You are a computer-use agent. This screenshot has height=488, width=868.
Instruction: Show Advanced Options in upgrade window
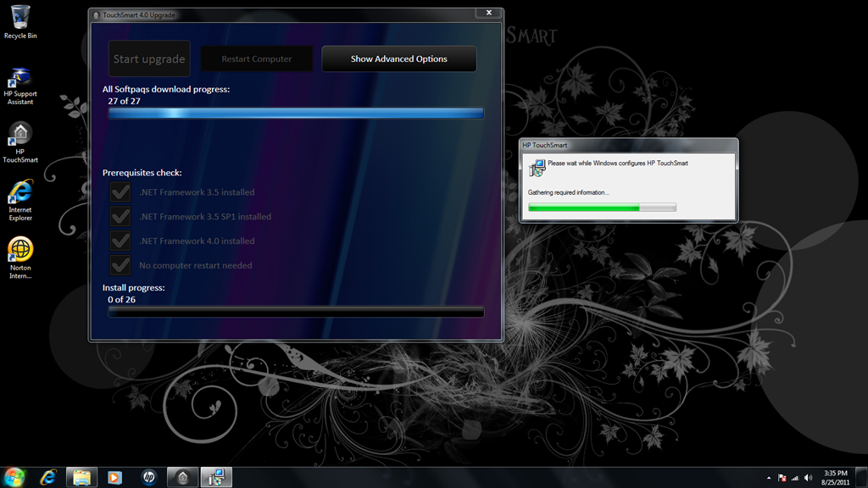point(399,58)
